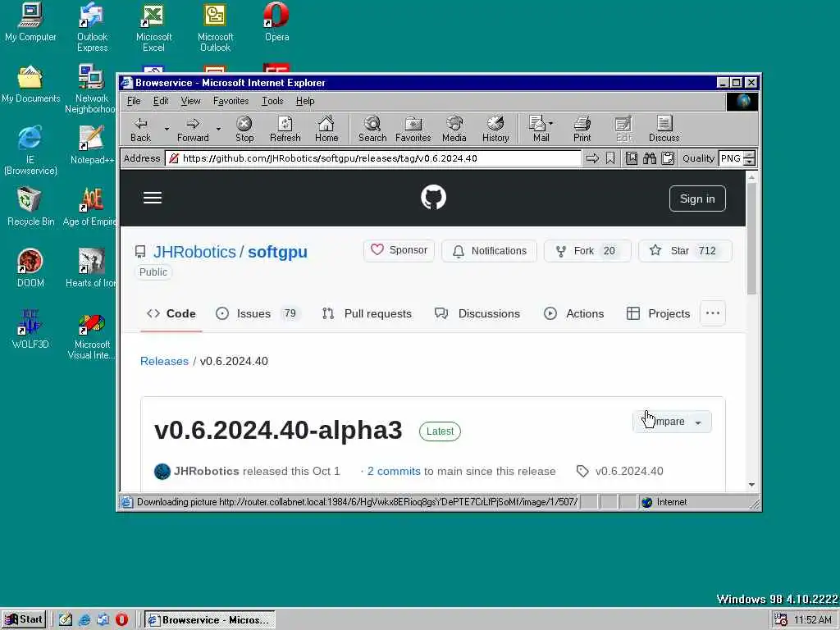The image size is (840, 630).
Task: Open the Projects tab
Action: pyautogui.click(x=659, y=314)
